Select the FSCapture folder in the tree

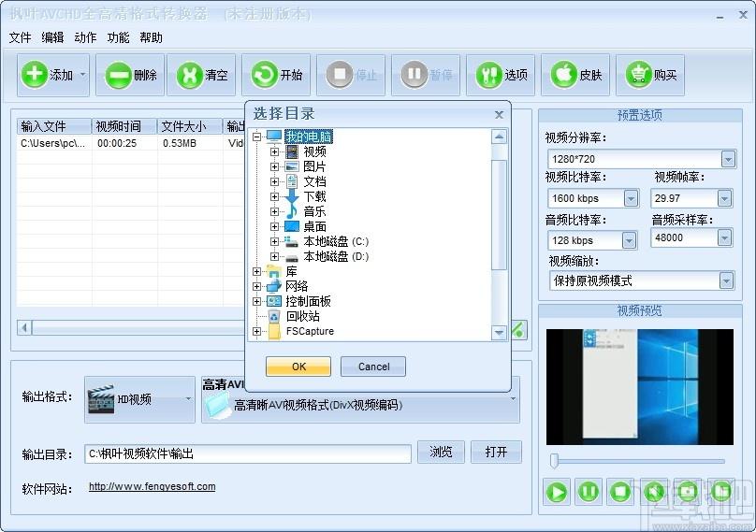[x=310, y=331]
